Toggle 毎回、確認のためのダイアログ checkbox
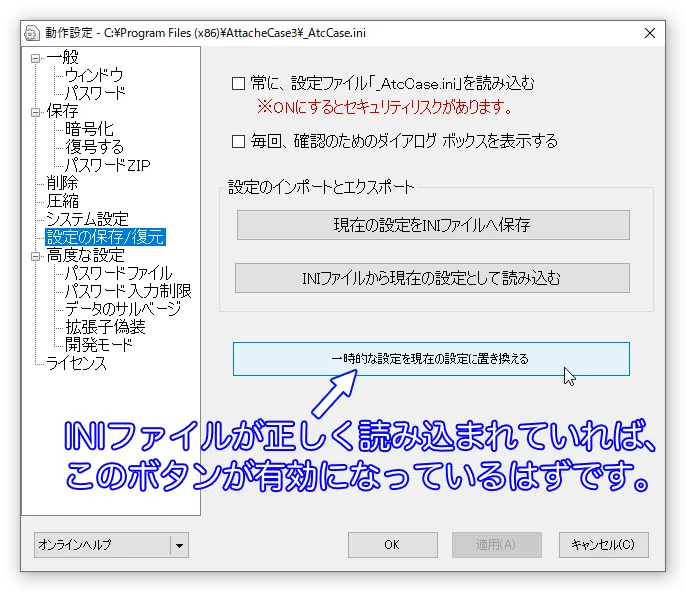686x592 pixels. (238, 141)
